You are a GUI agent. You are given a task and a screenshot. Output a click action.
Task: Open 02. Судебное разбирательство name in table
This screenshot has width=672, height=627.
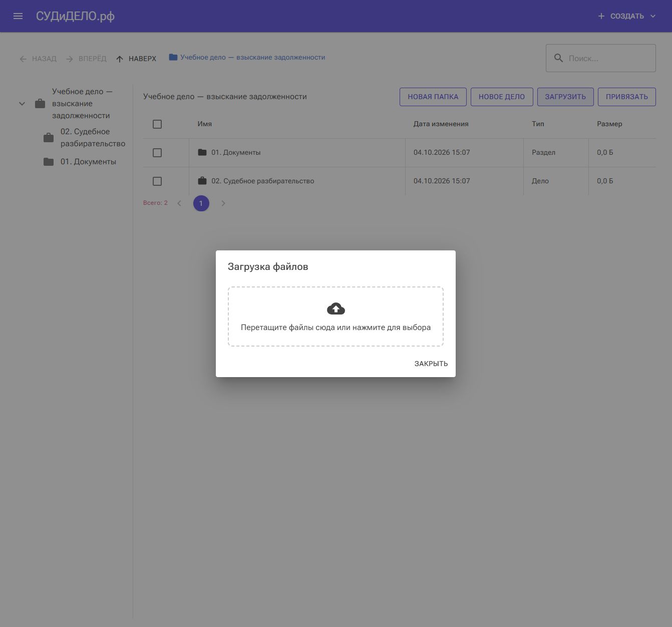[x=263, y=181]
